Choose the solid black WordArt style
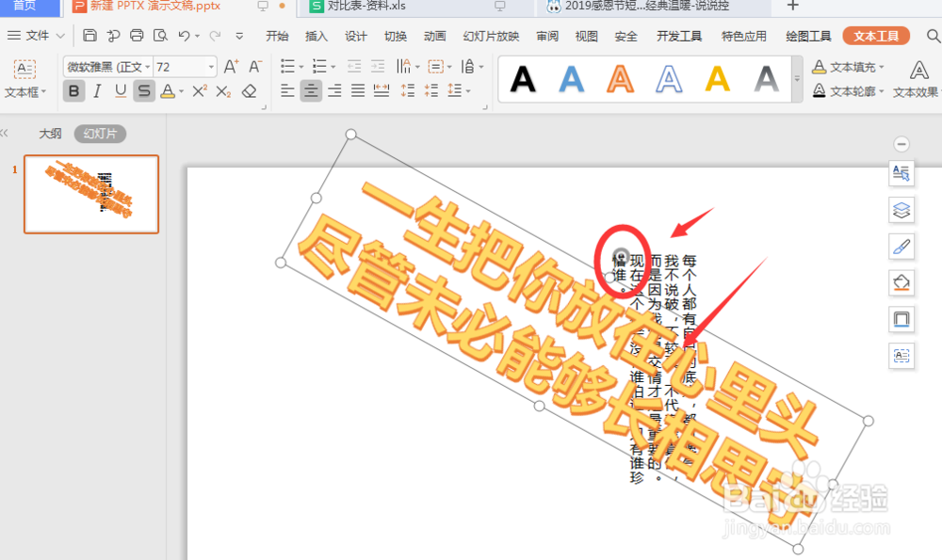The width and height of the screenshot is (942, 560). pyautogui.click(x=523, y=79)
